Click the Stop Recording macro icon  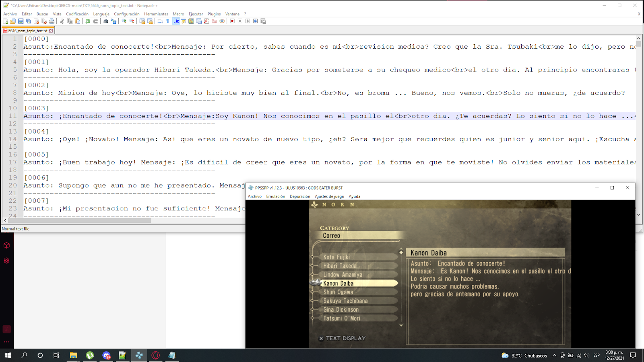click(240, 21)
